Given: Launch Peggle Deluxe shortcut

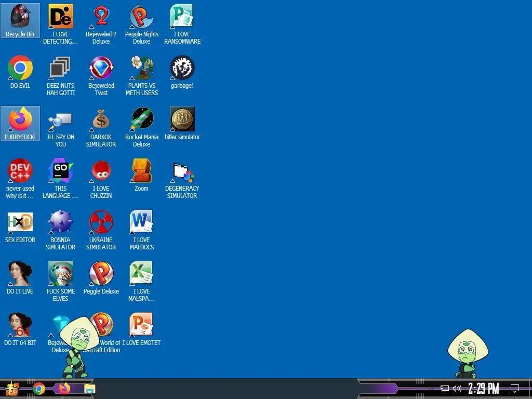Looking at the screenshot, I should tap(101, 277).
